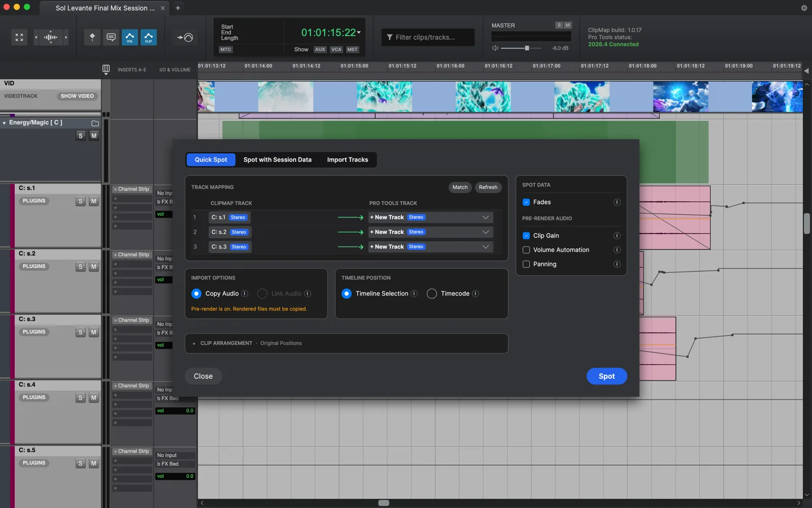Click the master speaker volume icon
This screenshot has width=812, height=508.
[495, 48]
